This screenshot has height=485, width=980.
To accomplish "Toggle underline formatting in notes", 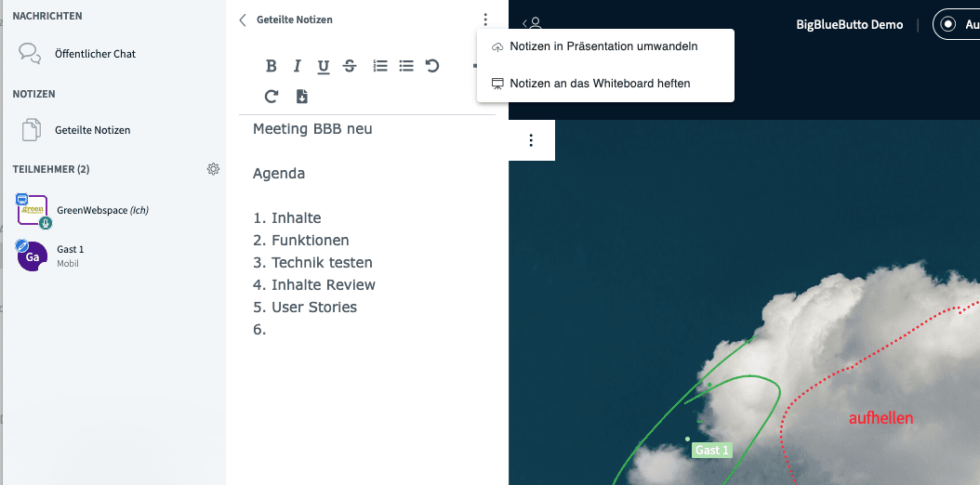I will pyautogui.click(x=324, y=66).
